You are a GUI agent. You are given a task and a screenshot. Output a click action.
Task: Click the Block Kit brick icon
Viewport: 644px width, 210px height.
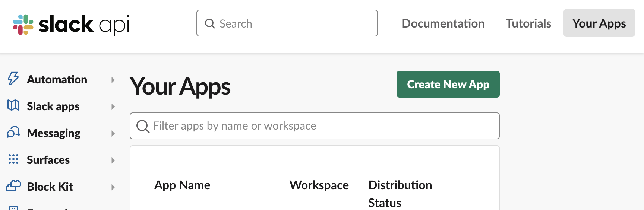coord(13,185)
